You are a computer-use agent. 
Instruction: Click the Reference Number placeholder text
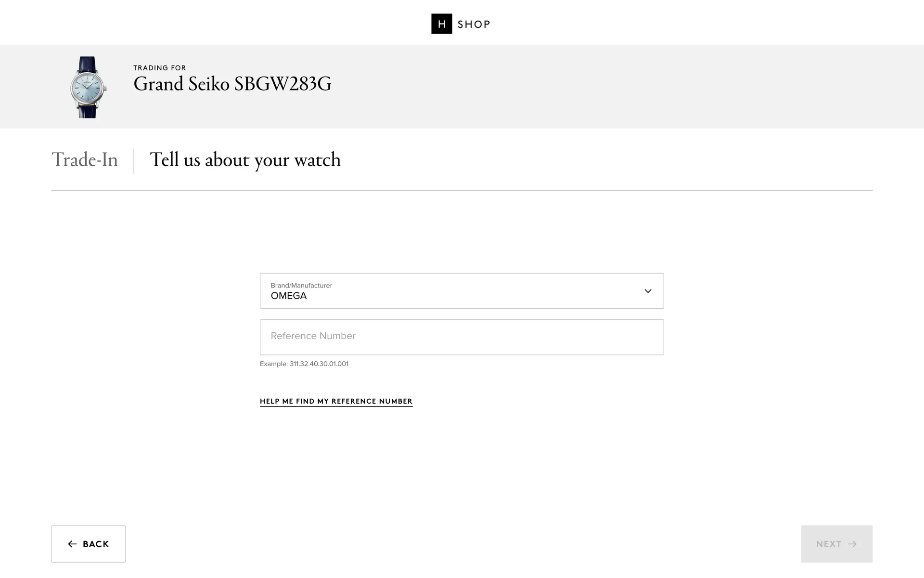coord(313,336)
